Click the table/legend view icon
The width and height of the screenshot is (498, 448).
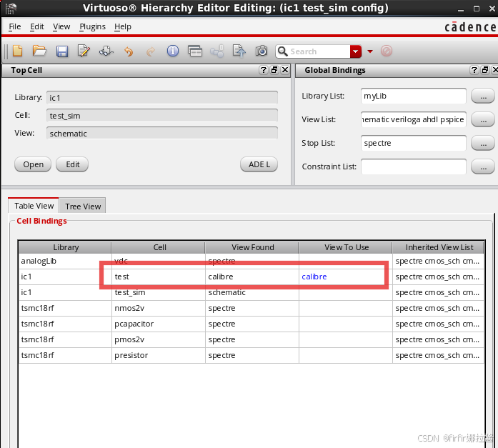click(194, 51)
